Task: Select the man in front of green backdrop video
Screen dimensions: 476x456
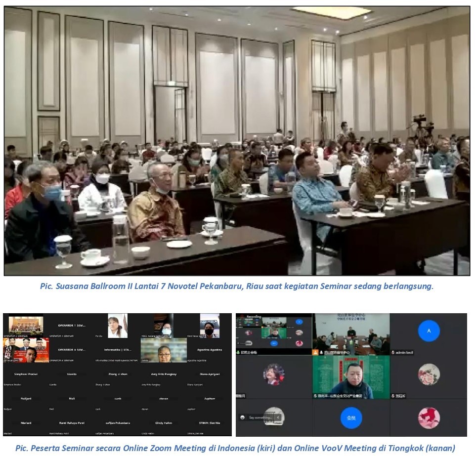Action: click(351, 378)
